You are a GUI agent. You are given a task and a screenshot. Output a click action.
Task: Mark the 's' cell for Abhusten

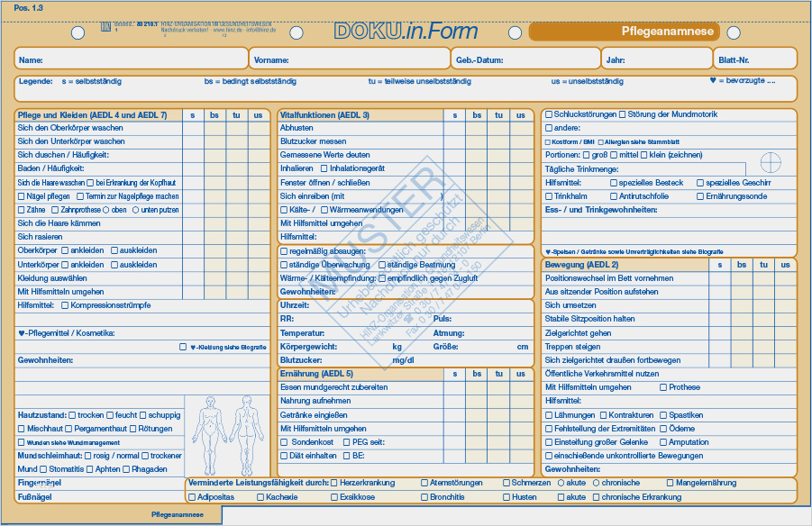pos(455,129)
